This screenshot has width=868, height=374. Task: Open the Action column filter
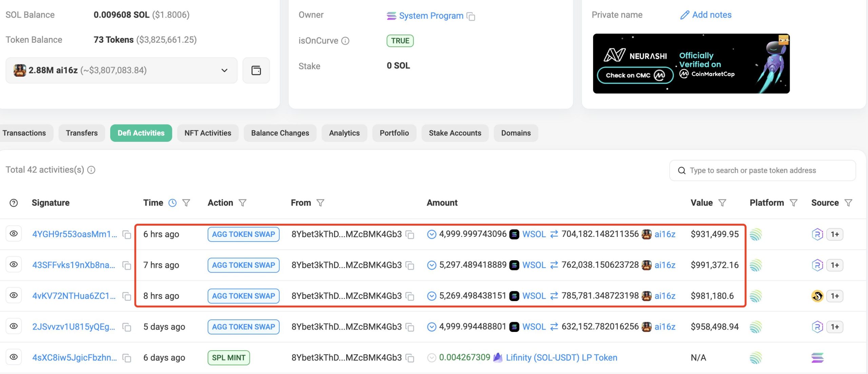point(242,203)
